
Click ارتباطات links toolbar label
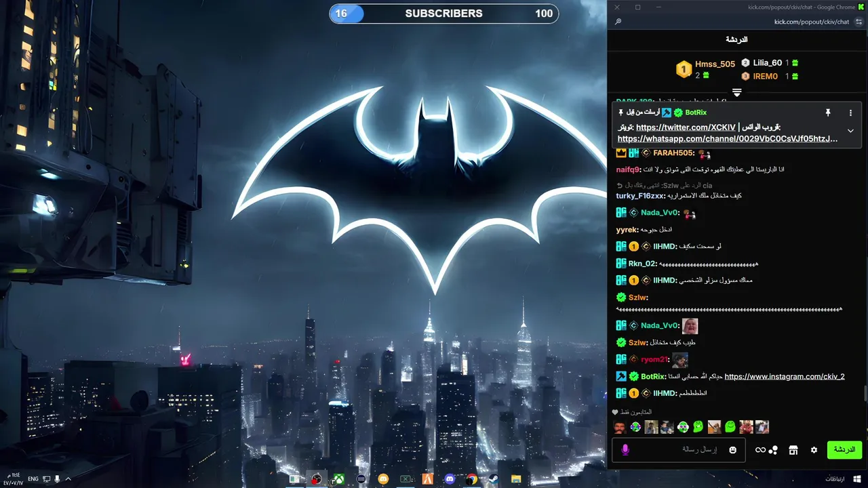(835, 479)
